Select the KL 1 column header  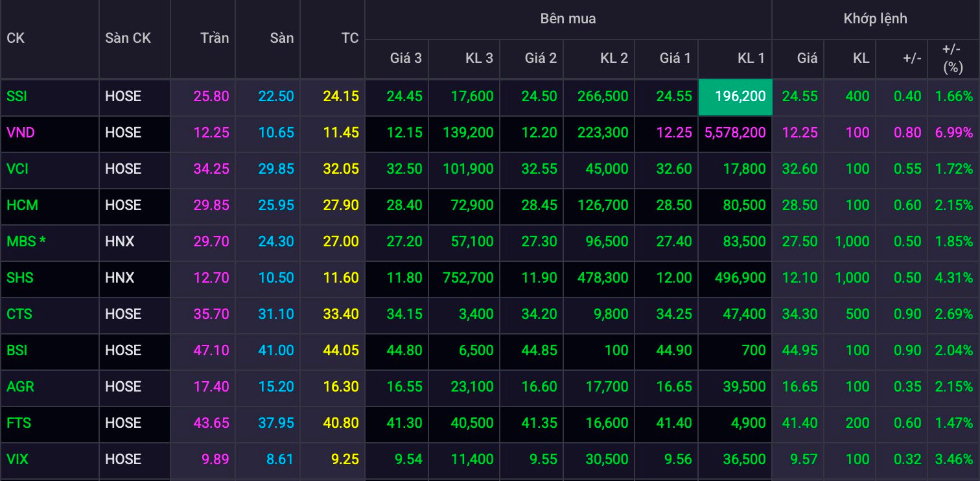[751, 58]
